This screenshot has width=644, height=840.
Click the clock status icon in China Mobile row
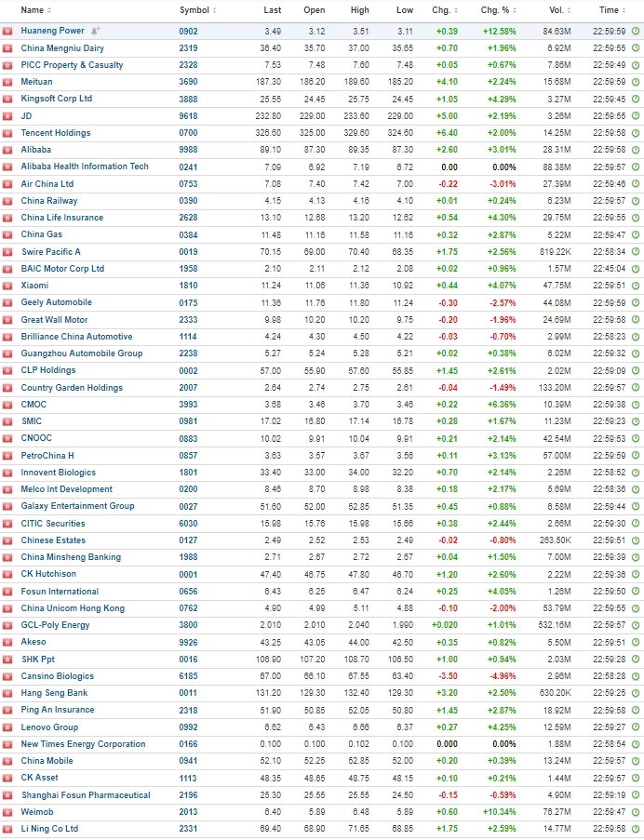pos(636,761)
